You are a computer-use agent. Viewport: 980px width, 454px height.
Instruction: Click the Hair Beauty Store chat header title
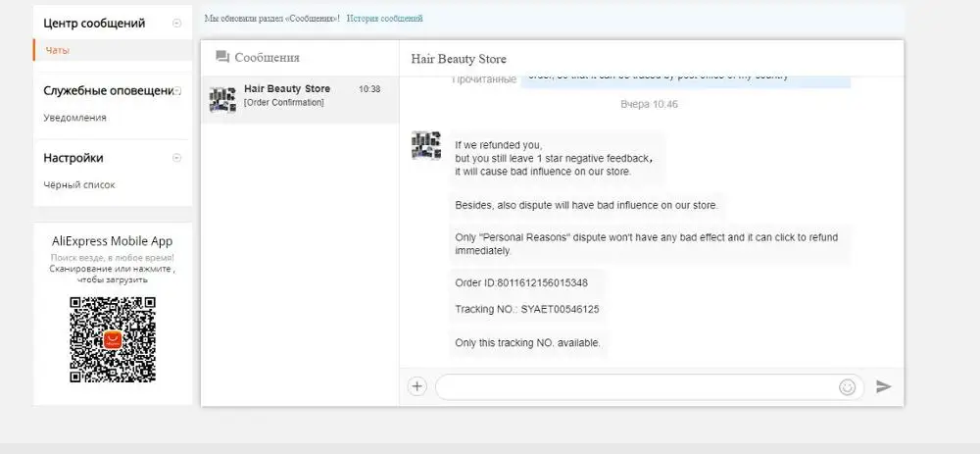tap(459, 59)
